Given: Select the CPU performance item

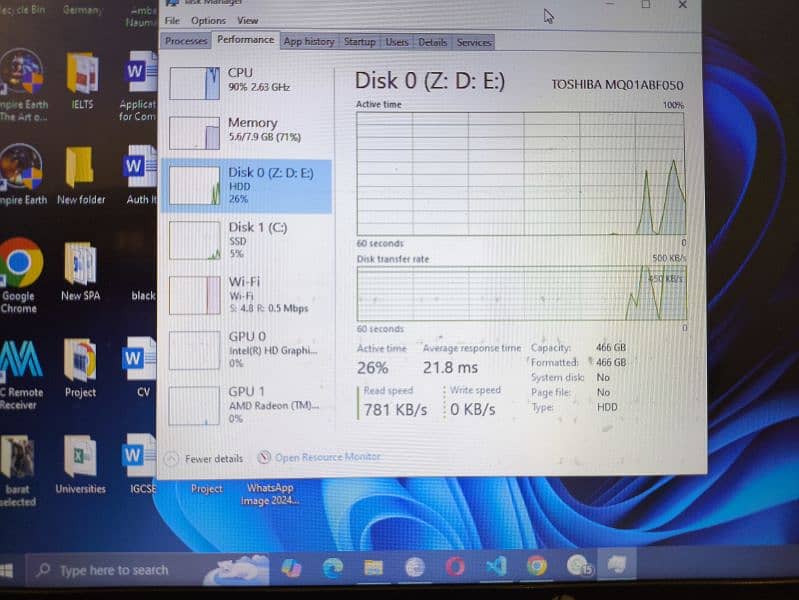Looking at the screenshot, I should 246,80.
